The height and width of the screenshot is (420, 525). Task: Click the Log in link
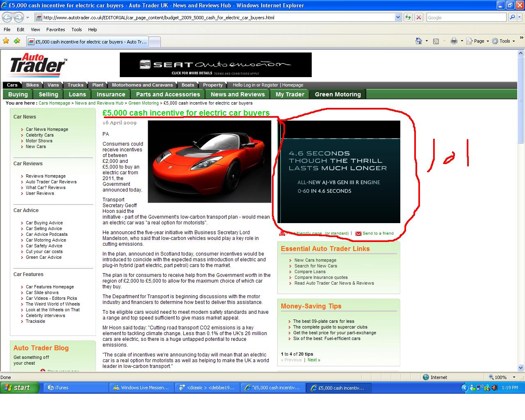coord(250,85)
